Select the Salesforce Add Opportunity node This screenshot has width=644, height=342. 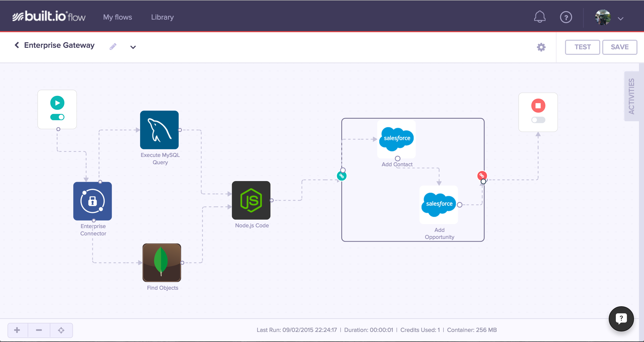439,204
